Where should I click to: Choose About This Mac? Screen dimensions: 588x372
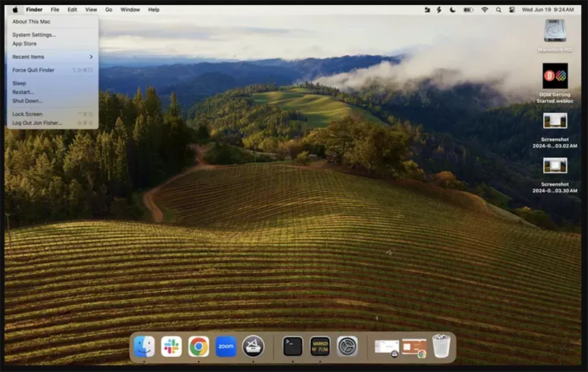(x=31, y=21)
